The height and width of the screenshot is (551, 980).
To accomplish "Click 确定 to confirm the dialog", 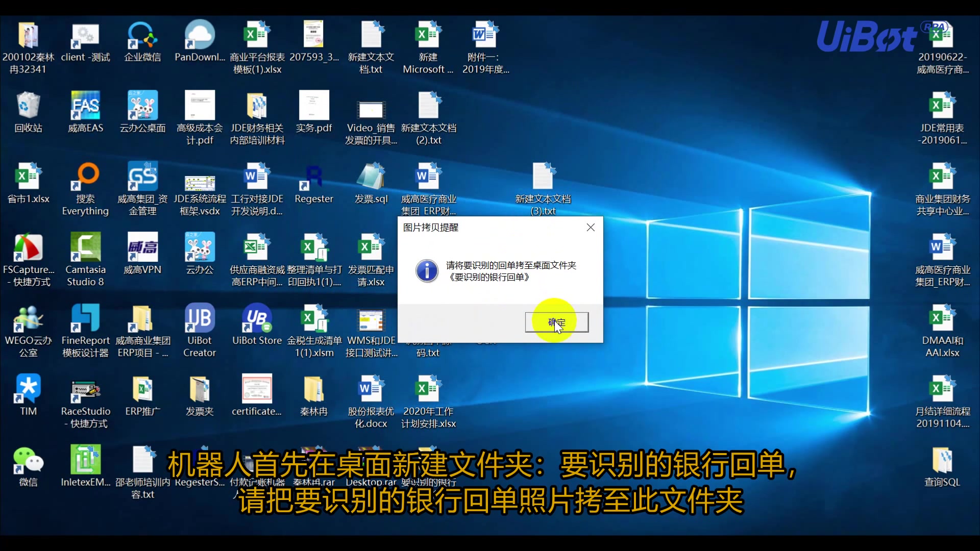I will [x=556, y=322].
